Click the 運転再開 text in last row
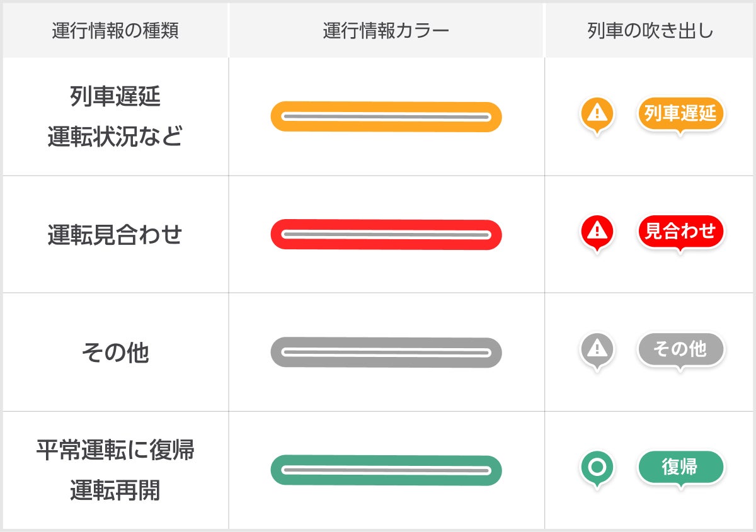 coord(115,490)
